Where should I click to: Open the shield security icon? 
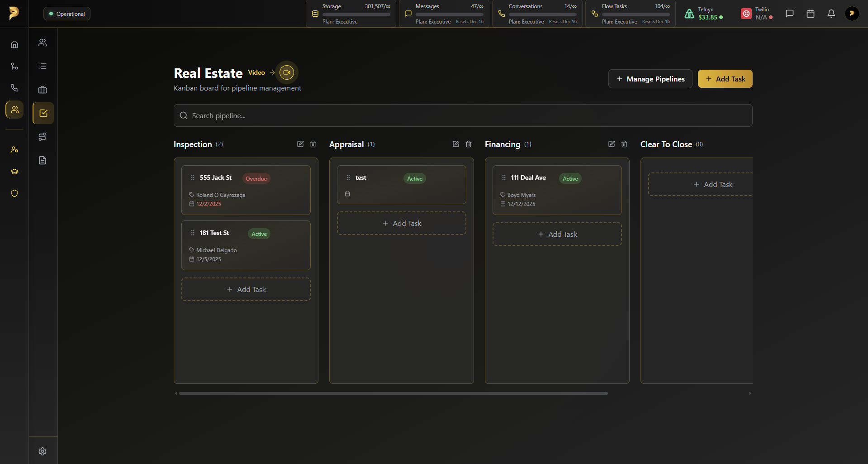point(14,193)
